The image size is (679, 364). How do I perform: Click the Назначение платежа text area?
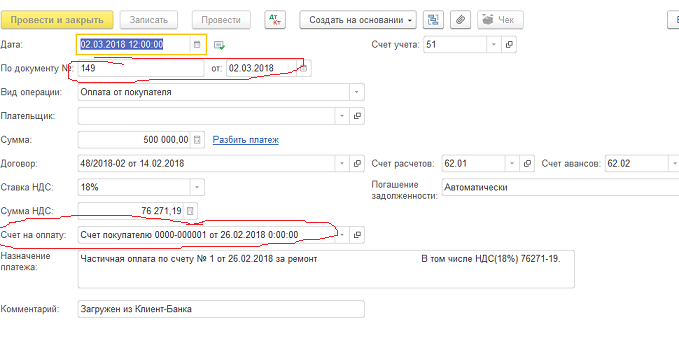tap(326, 269)
